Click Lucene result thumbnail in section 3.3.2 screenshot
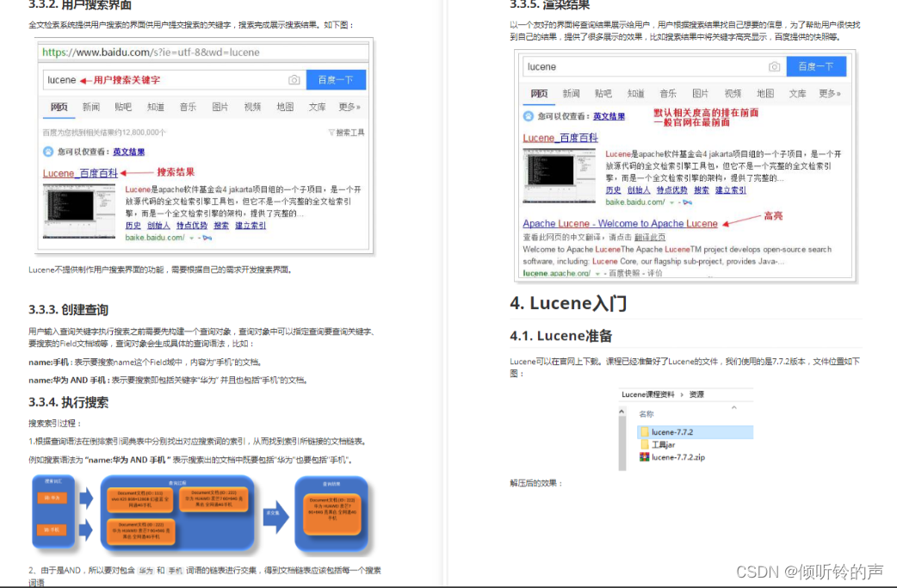This screenshot has width=897, height=588. [79, 211]
